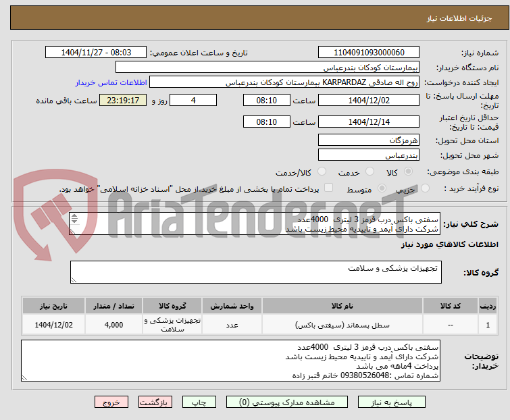Open the اطلاعات تماس خریدار link
The image size is (510, 420).
coord(111,82)
